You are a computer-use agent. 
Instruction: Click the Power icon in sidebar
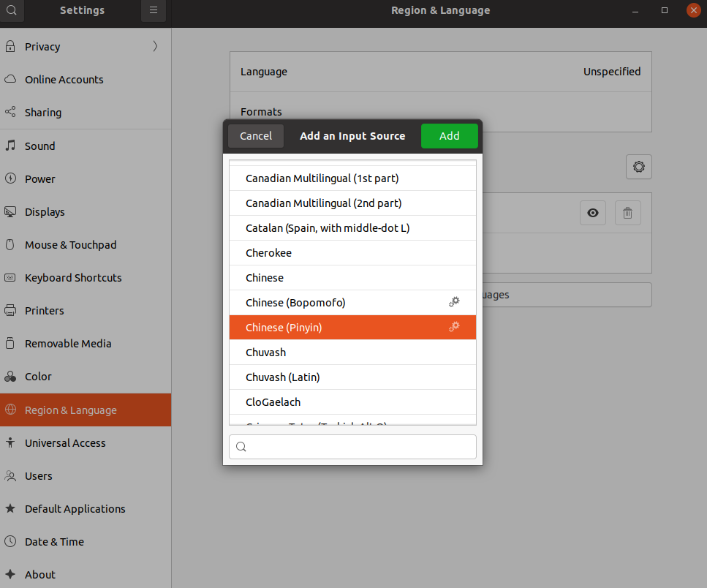click(x=10, y=178)
